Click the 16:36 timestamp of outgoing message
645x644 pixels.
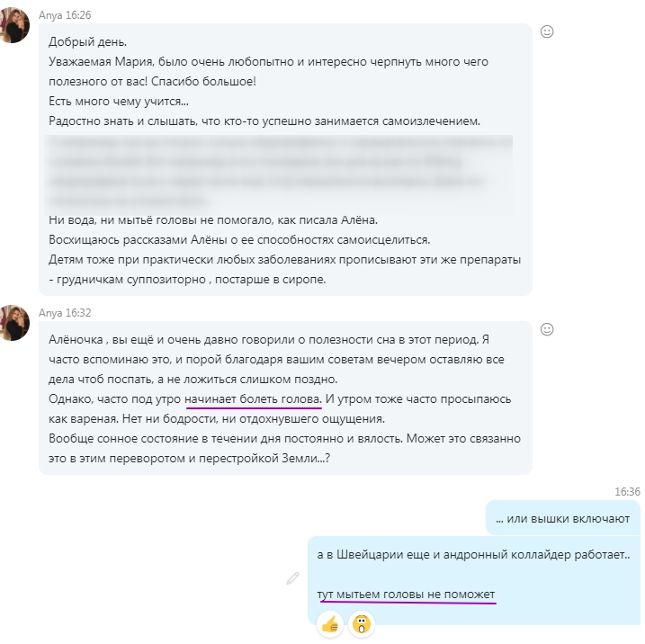click(627, 492)
